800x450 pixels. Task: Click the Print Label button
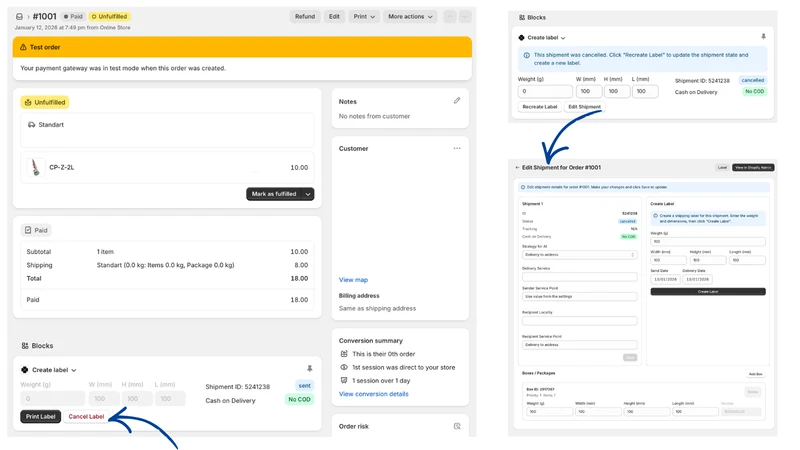(x=40, y=416)
